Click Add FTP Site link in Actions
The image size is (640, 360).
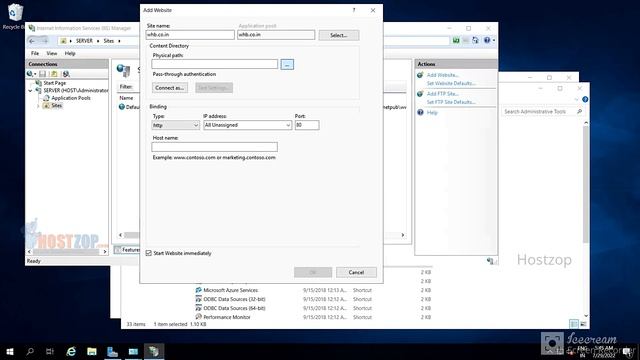[442, 94]
